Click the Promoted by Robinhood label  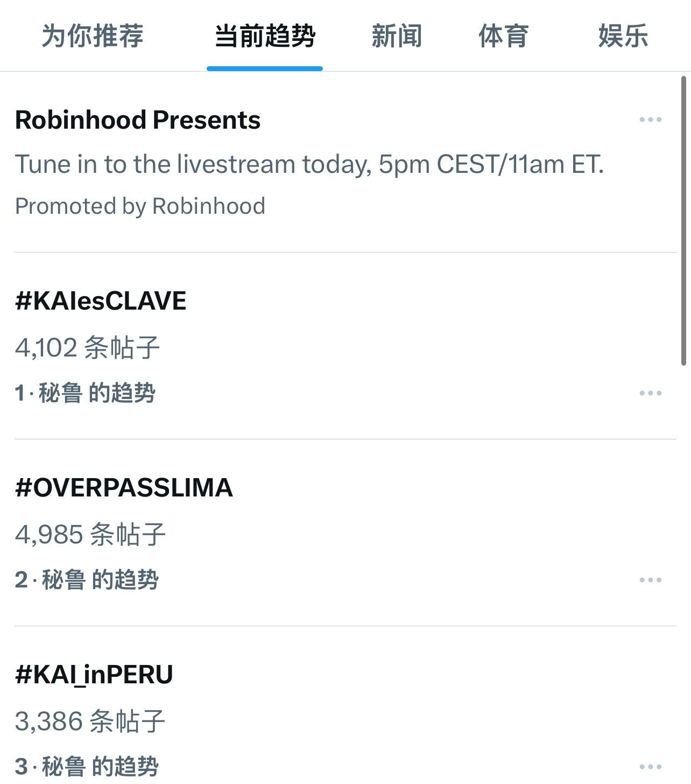pyautogui.click(x=140, y=206)
